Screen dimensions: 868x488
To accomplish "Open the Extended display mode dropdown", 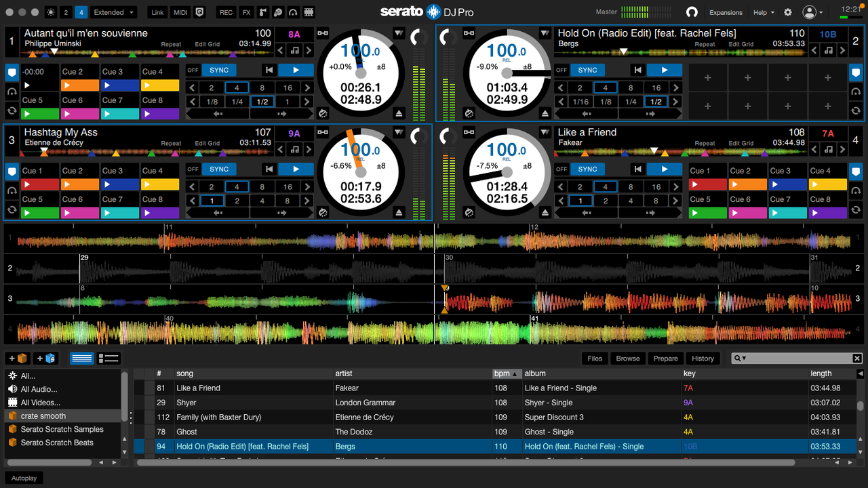I will pos(113,12).
